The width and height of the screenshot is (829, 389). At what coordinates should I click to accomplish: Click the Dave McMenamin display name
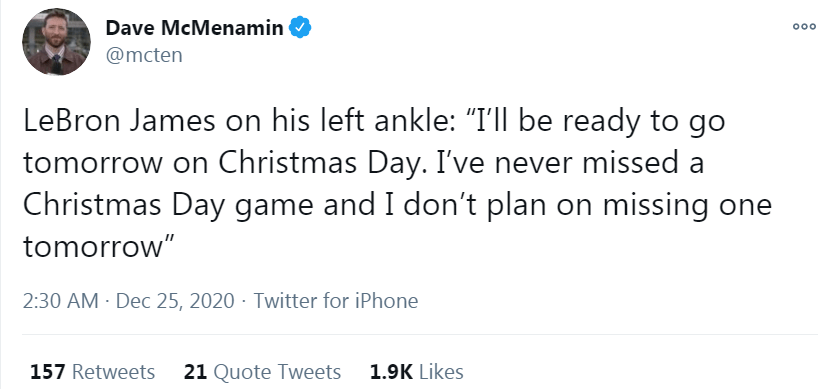195,27
